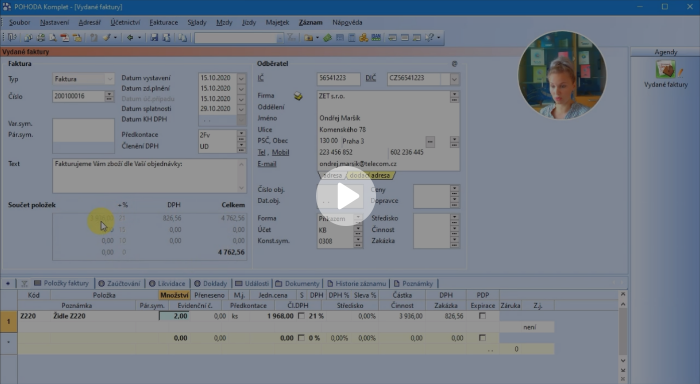
Task: Open the Účetnictví menu
Action: click(x=125, y=22)
